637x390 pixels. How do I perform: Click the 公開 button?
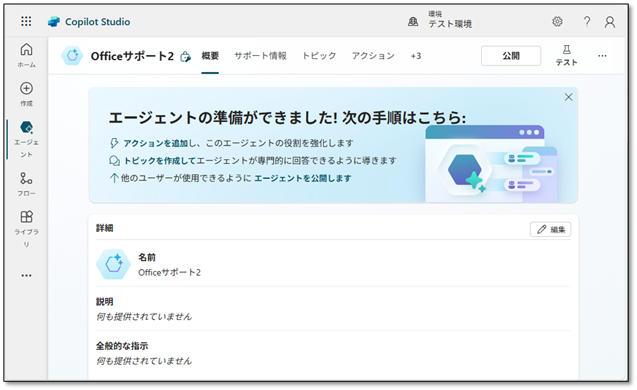point(511,56)
